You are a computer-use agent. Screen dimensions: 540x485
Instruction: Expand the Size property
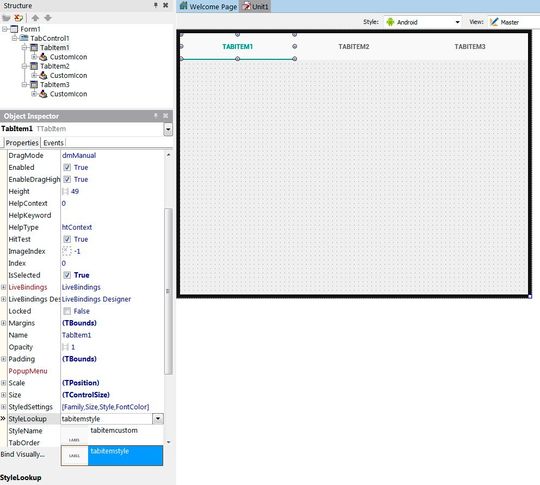(x=3, y=395)
